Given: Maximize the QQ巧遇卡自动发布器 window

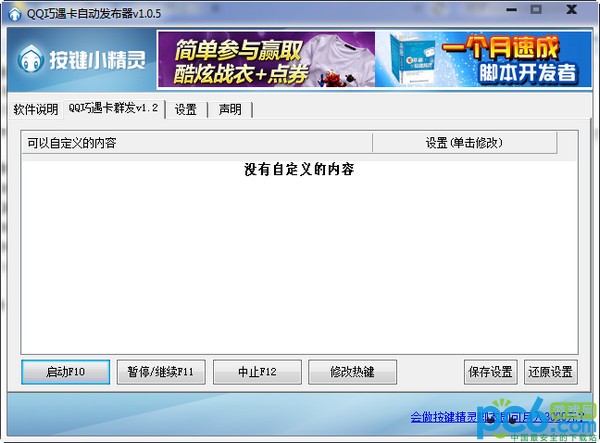Looking at the screenshot, I should (536, 10).
